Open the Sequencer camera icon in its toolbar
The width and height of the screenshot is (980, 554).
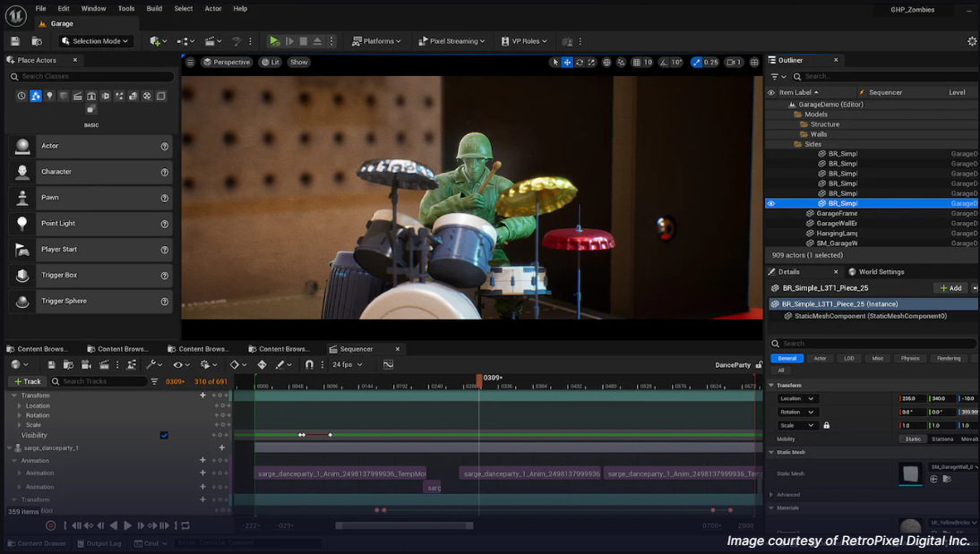pyautogui.click(x=86, y=364)
